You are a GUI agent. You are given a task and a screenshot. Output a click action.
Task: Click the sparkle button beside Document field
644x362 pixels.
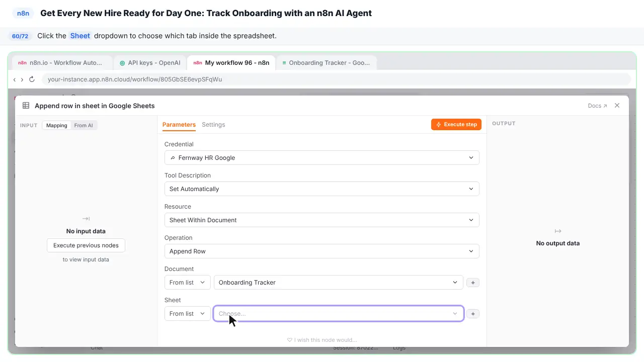pos(472,283)
